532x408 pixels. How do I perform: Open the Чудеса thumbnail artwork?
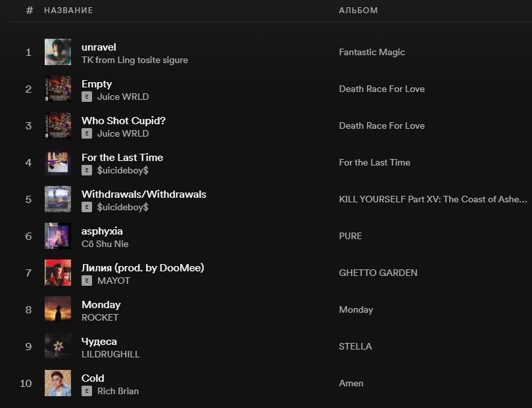pyautogui.click(x=57, y=346)
